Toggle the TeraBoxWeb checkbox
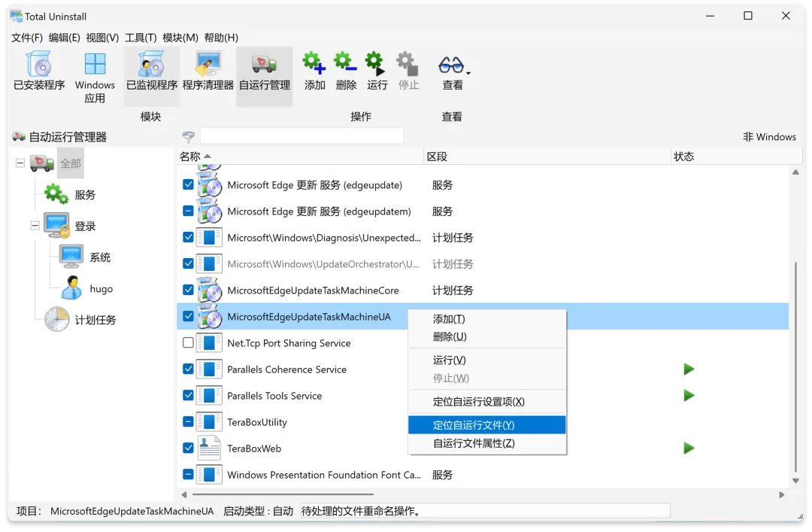Viewport: 812px width, 532px height. click(x=189, y=448)
